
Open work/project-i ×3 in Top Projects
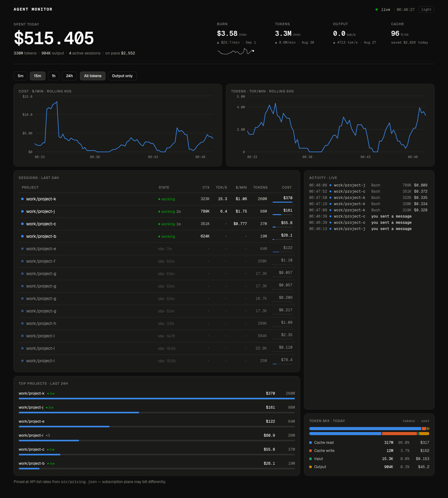[157, 437]
